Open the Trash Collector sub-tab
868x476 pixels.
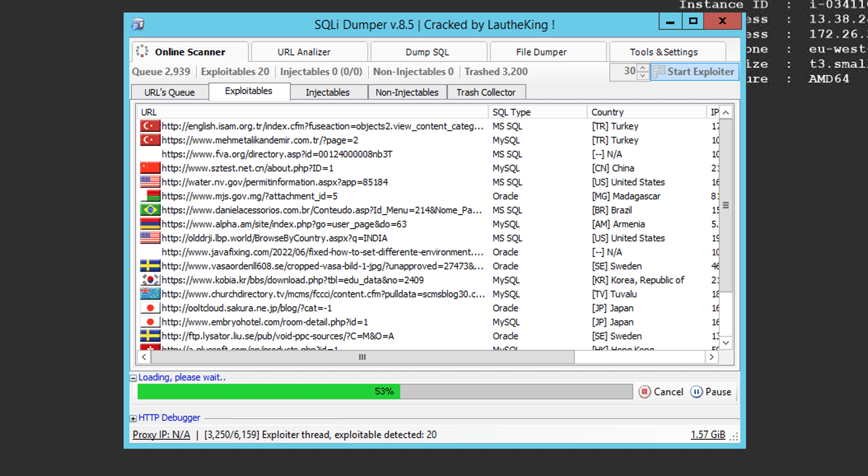(x=485, y=92)
